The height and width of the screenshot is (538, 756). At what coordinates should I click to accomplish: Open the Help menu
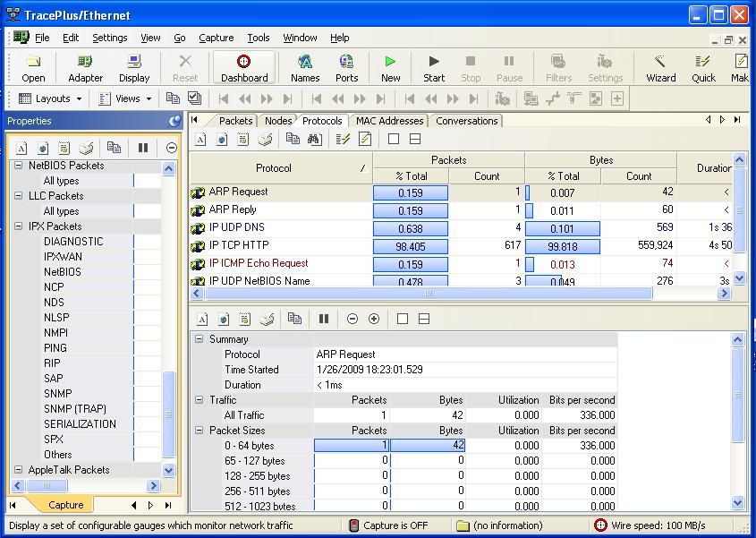(x=340, y=38)
